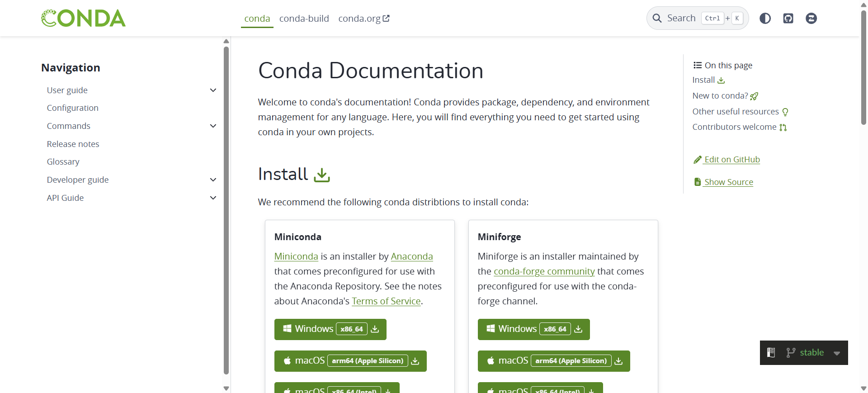Open the conda.org external link
868x393 pixels.
tap(364, 19)
